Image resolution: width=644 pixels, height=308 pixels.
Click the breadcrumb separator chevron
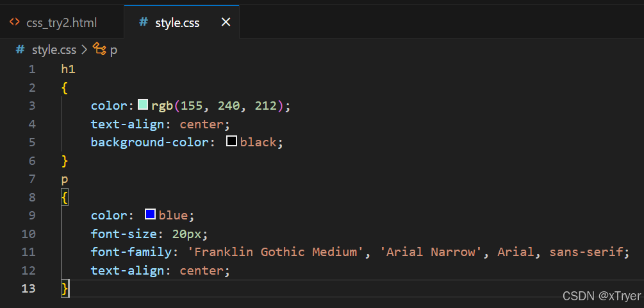[85, 49]
